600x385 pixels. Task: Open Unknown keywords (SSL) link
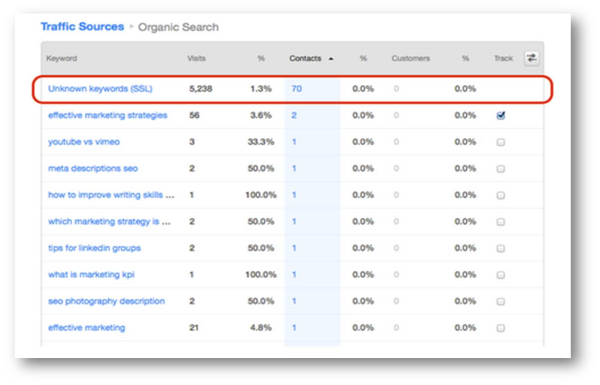(x=100, y=89)
